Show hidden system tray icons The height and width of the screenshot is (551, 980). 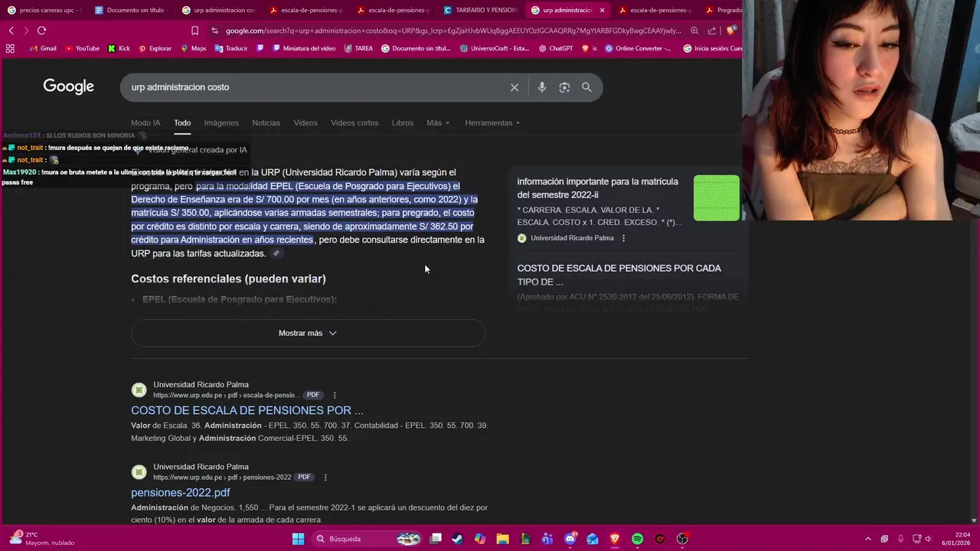tap(867, 539)
